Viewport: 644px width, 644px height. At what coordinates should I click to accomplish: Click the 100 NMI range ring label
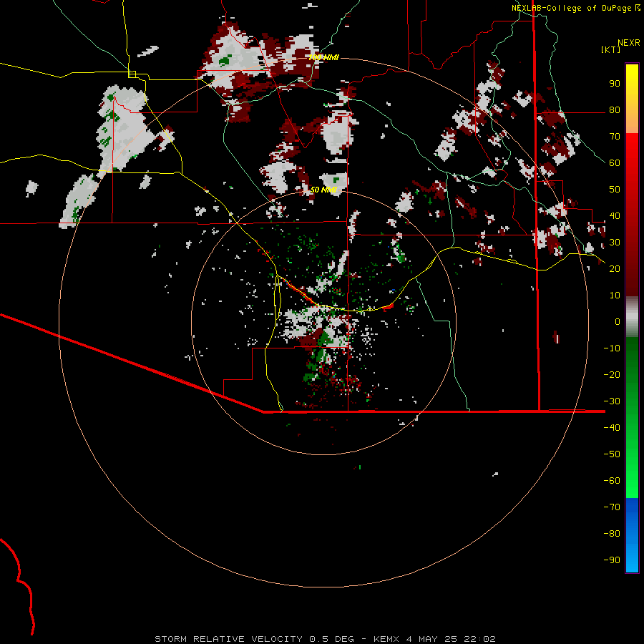click(x=323, y=57)
